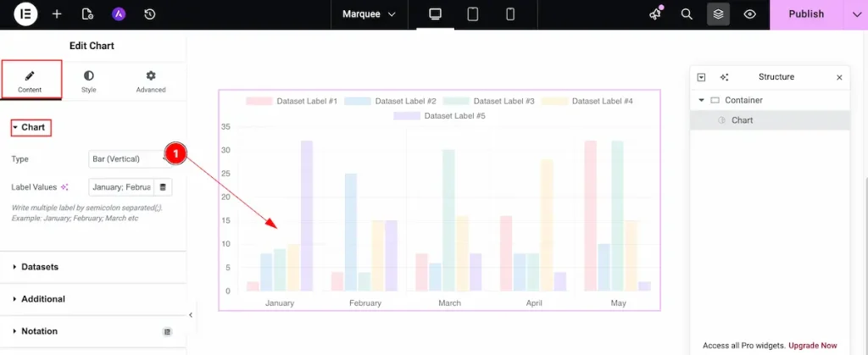This screenshot has height=355, width=868.
Task: Toggle the Structure layers panel icon
Action: (x=718, y=14)
